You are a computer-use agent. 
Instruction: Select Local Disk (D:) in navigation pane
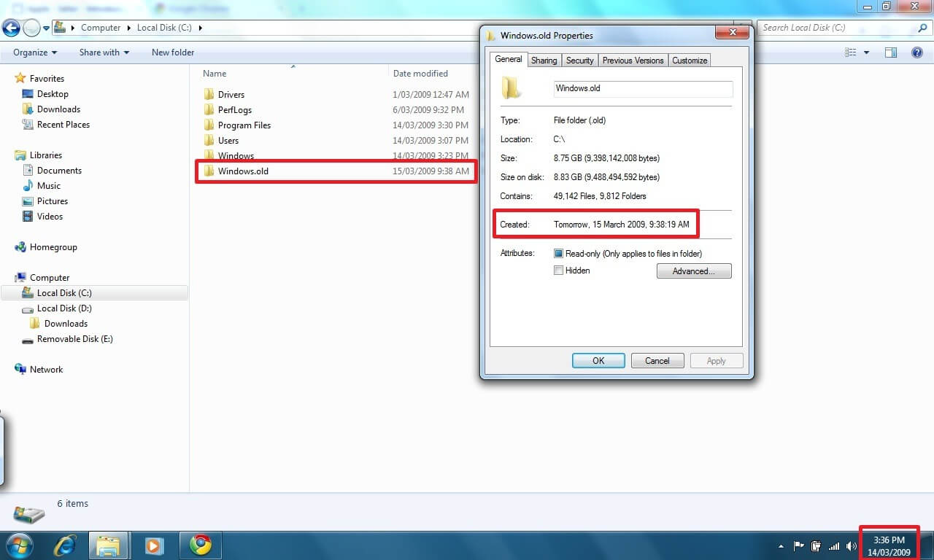pyautogui.click(x=64, y=308)
